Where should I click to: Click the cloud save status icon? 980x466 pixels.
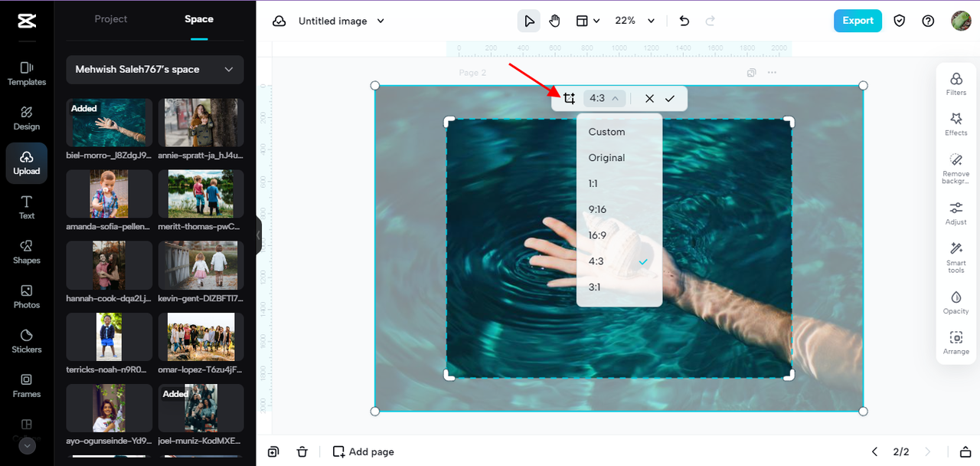279,21
